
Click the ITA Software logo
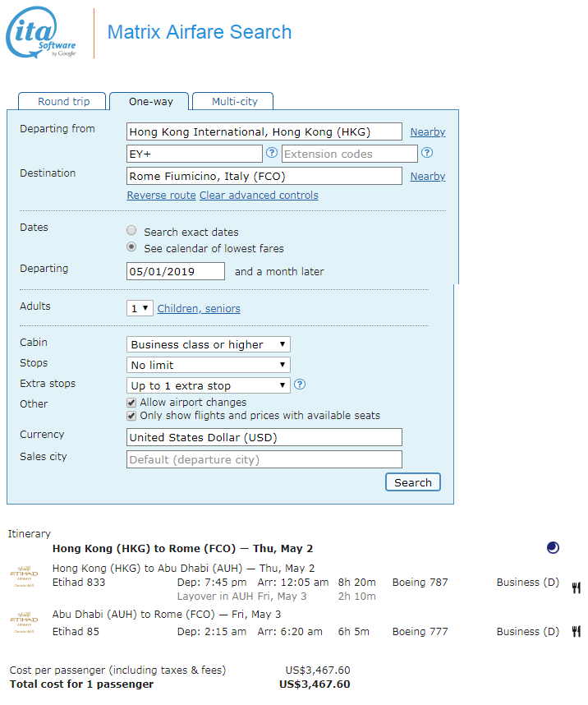41,32
